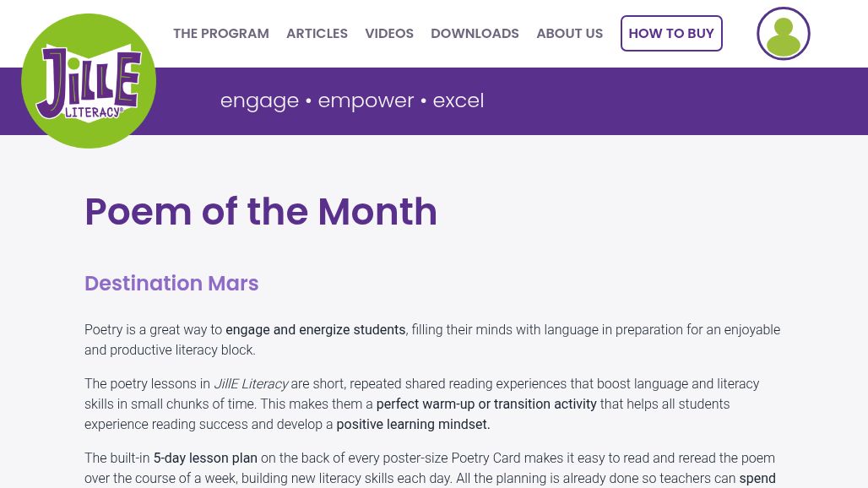
Task: Click the bold 5-day lesson plan text
Action: 205,458
